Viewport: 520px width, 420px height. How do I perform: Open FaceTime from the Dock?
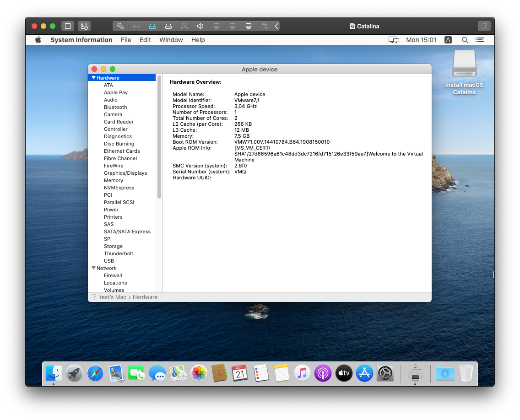click(x=136, y=374)
